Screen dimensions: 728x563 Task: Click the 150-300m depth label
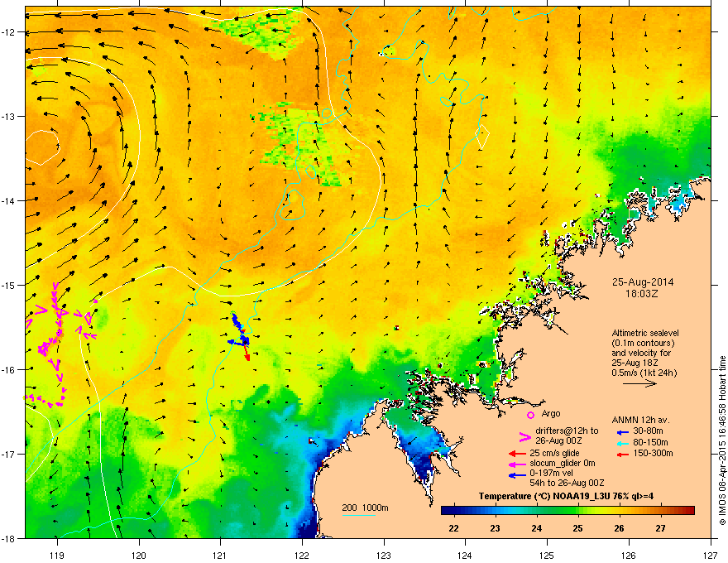(x=653, y=453)
